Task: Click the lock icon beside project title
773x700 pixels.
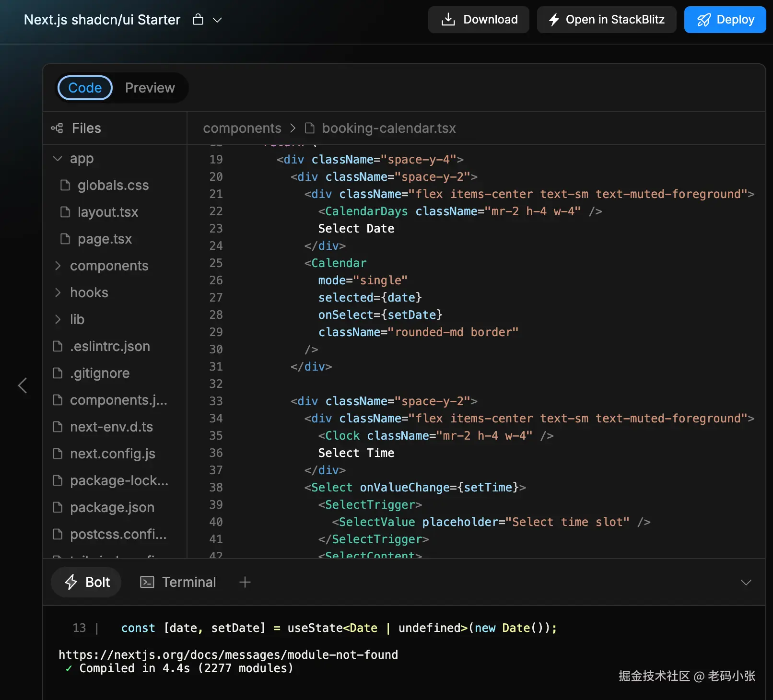Action: [198, 20]
